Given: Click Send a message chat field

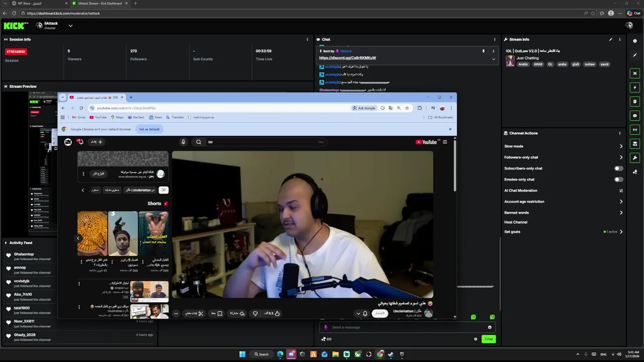Looking at the screenshot, I should pos(407,327).
